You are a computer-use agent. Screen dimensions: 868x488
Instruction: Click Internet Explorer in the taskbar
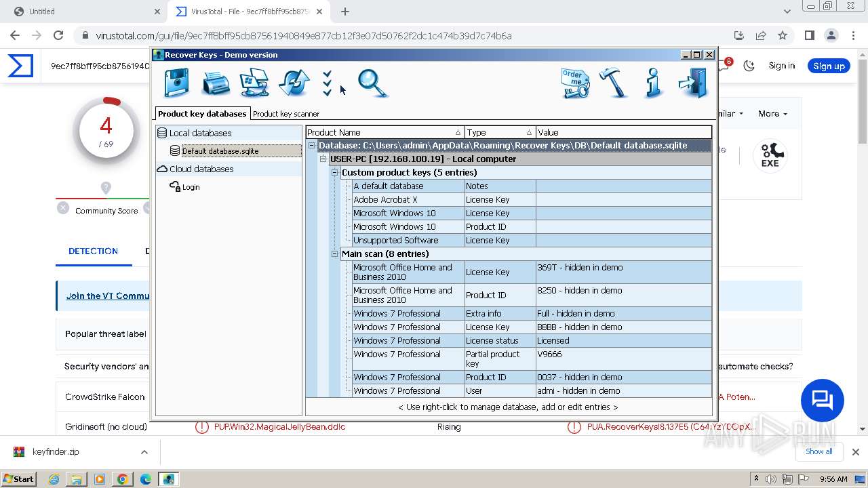click(x=54, y=479)
